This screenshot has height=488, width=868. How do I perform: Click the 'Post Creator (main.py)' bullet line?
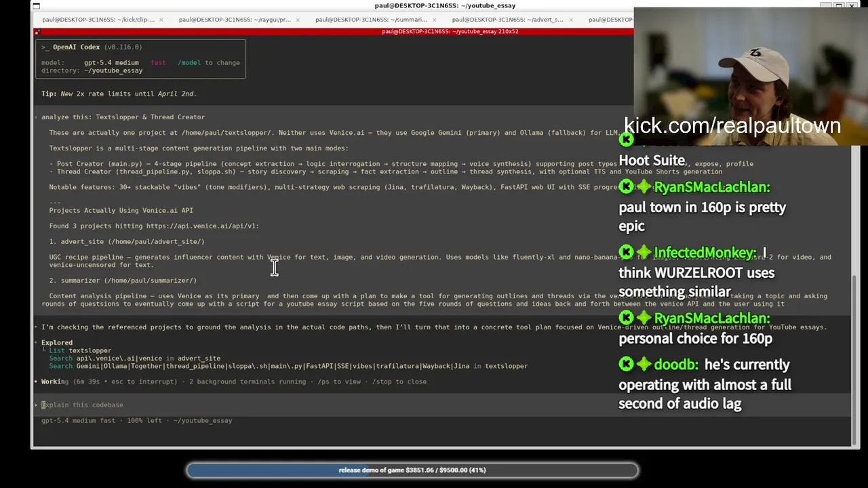click(400, 163)
